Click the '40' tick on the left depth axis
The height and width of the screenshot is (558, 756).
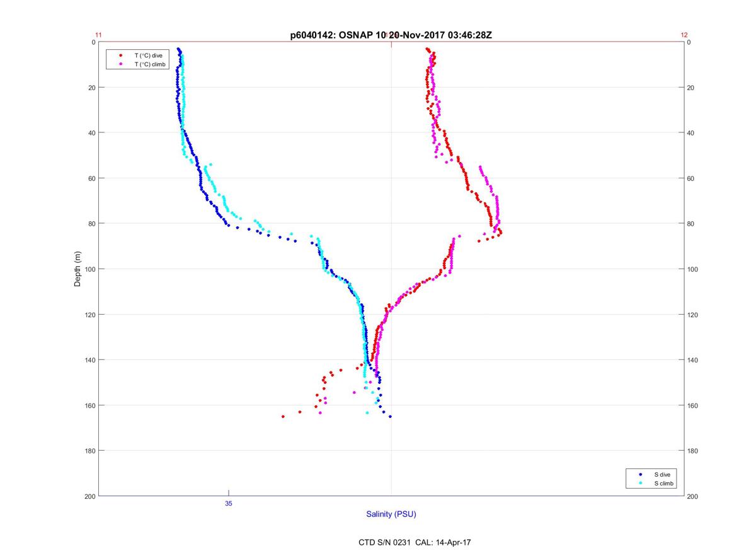91,133
